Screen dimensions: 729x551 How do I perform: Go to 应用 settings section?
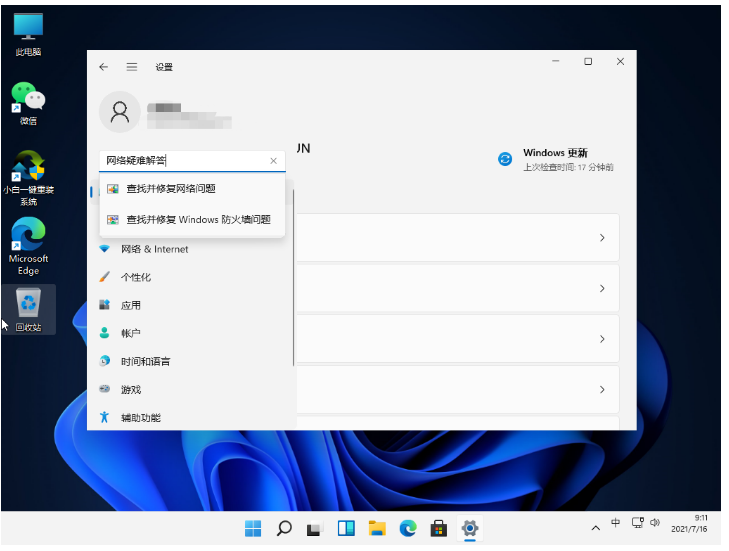tap(131, 305)
